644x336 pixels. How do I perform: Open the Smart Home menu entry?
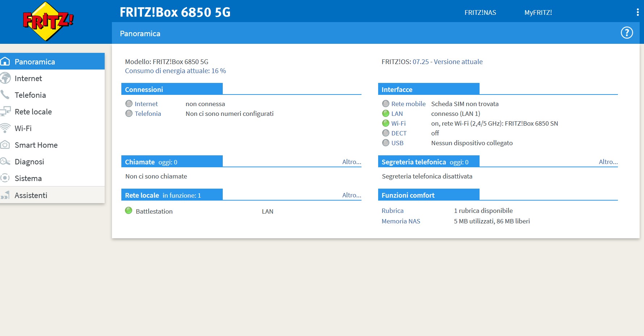click(x=52, y=145)
